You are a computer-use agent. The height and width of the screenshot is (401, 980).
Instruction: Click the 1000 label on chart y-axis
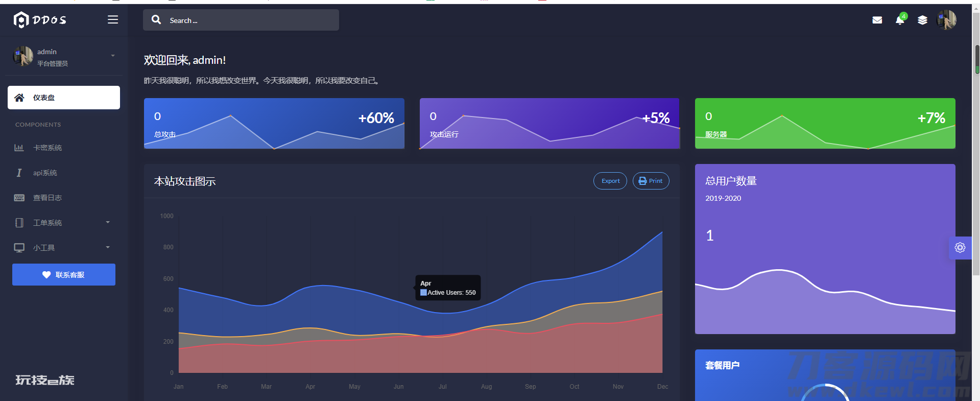[166, 216]
